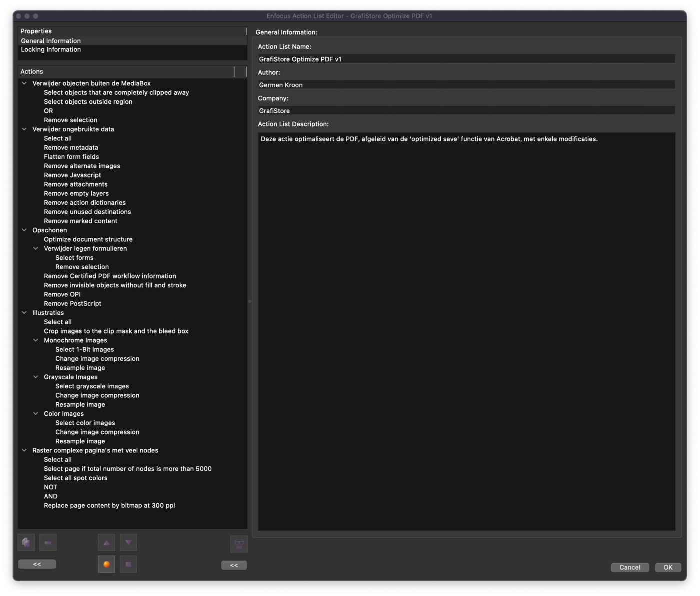Click the Author field 'Germen Kroon'
Image resolution: width=700 pixels, height=596 pixels.
pyautogui.click(x=466, y=85)
